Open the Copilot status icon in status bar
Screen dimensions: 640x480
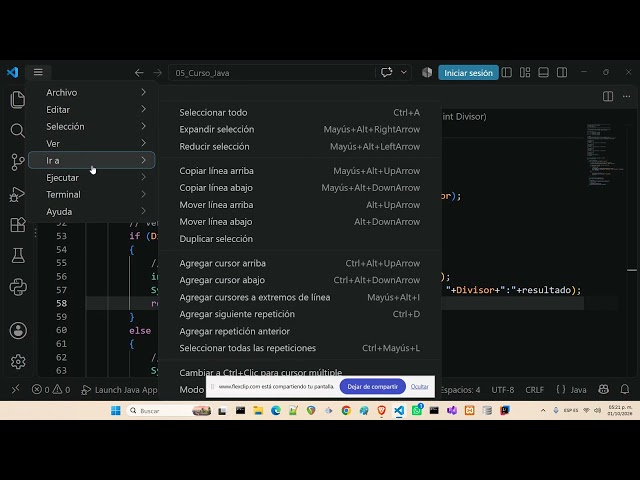[x=603, y=389]
